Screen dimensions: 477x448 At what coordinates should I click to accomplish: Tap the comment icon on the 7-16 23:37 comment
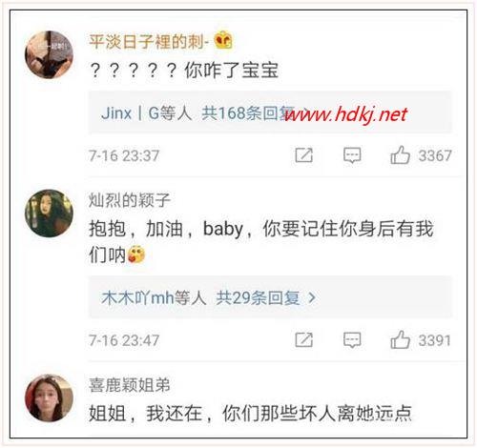click(x=352, y=155)
